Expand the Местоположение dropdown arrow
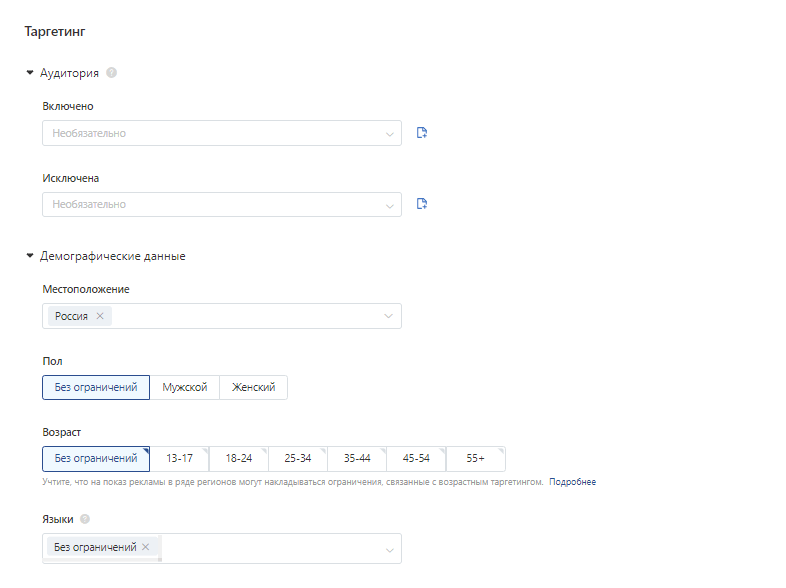 point(388,316)
